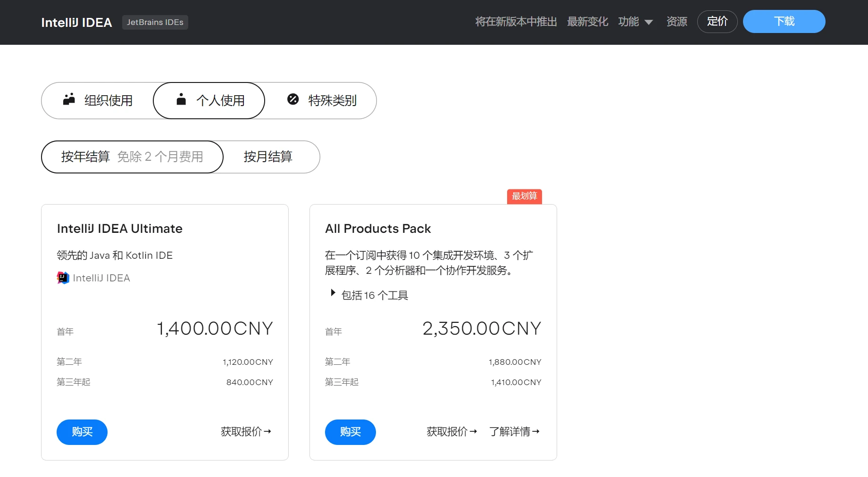Screen dimensions: 868x477
Task: Switch to 个人使用 tab
Action: click(x=209, y=100)
